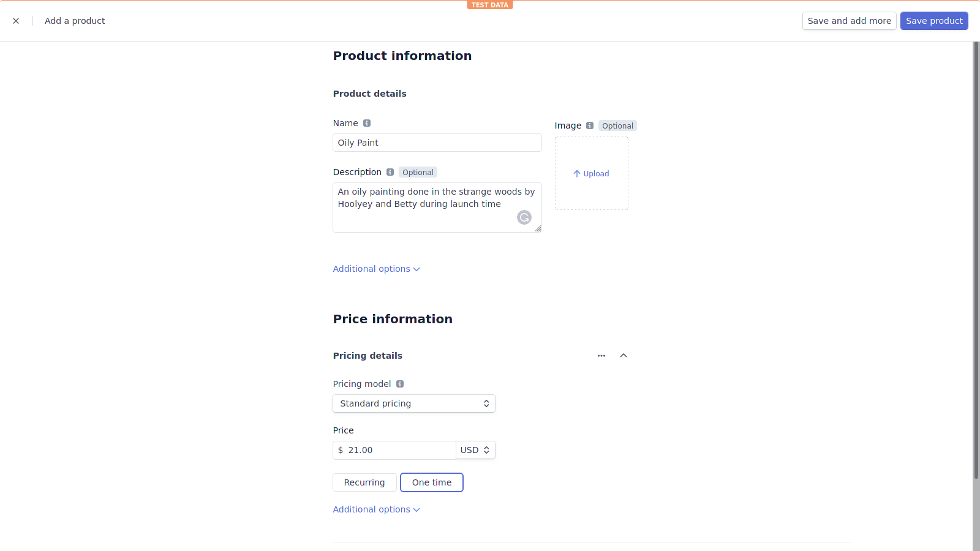Click inside the product Name field
The image size is (980, 551).
pos(437,143)
